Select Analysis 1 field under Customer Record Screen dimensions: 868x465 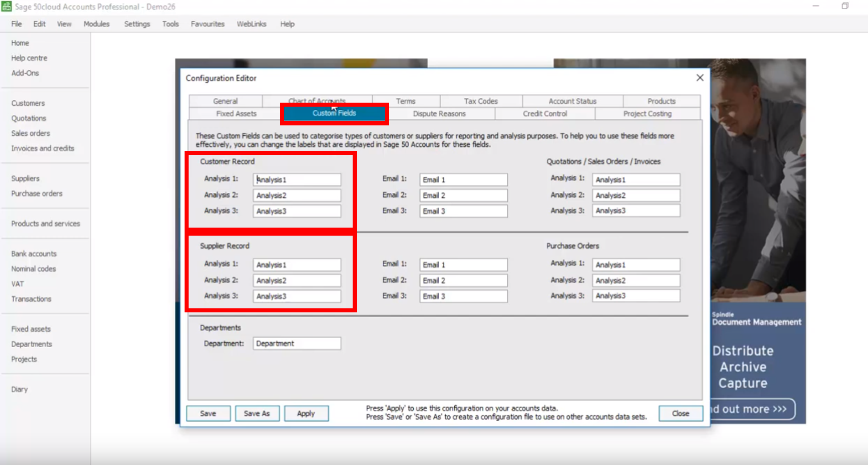[296, 179]
